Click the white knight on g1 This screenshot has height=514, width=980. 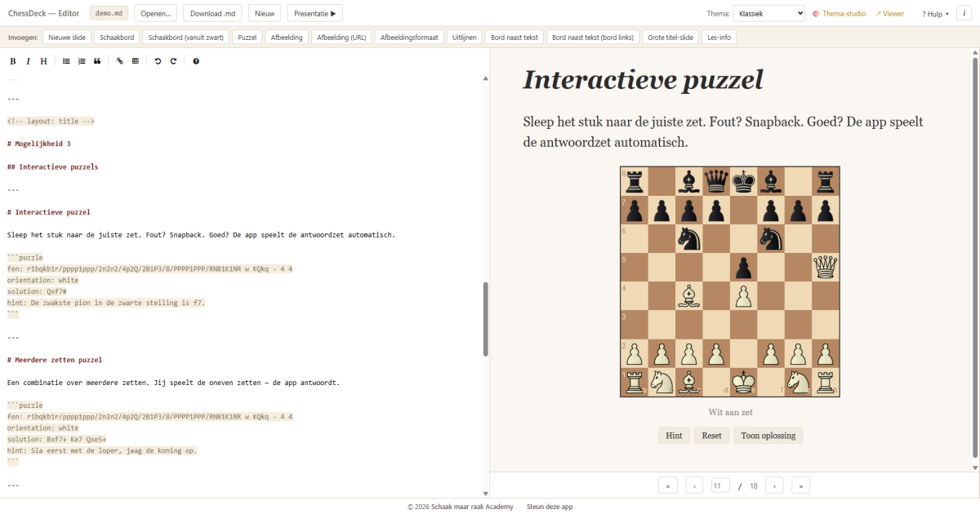[x=799, y=382]
